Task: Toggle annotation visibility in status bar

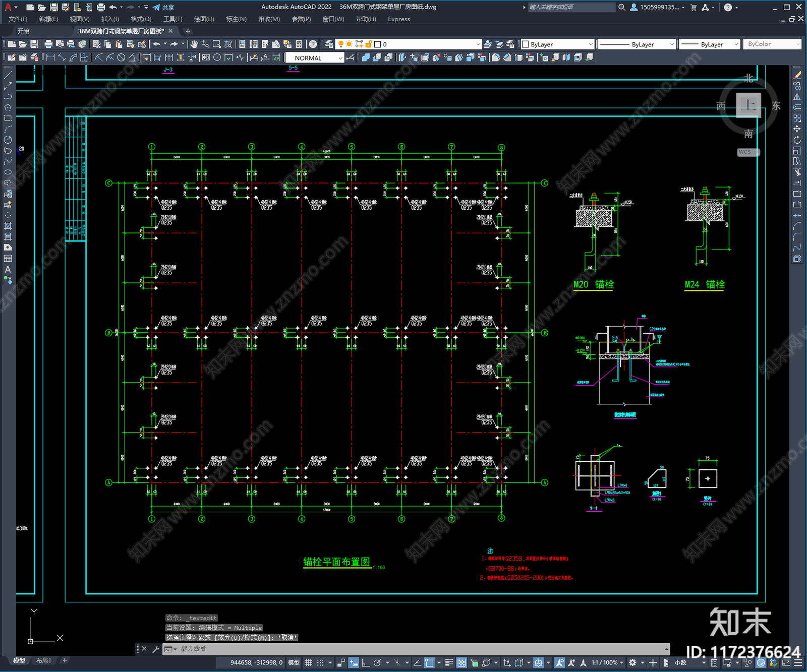Action: pyautogui.click(x=559, y=662)
